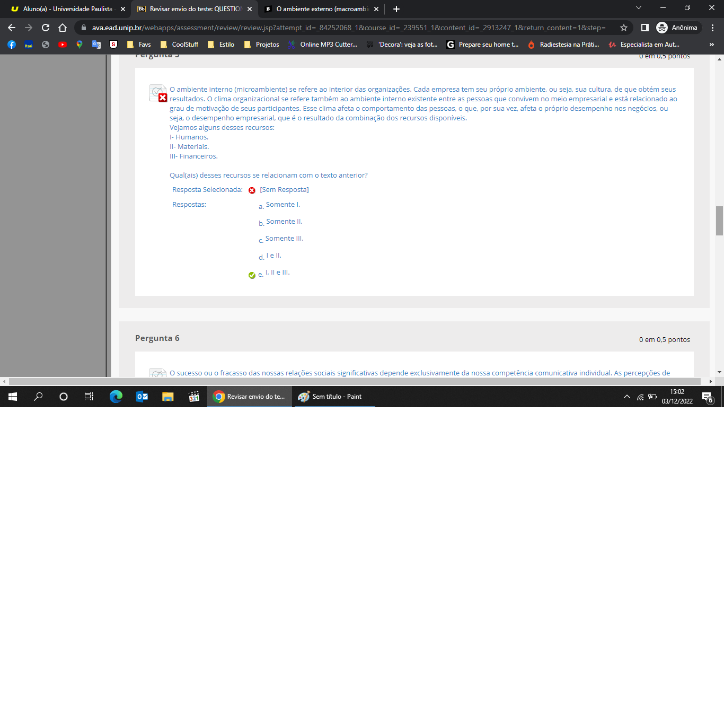
Task: Open the Chrome three-dot menu
Action: coord(712,28)
